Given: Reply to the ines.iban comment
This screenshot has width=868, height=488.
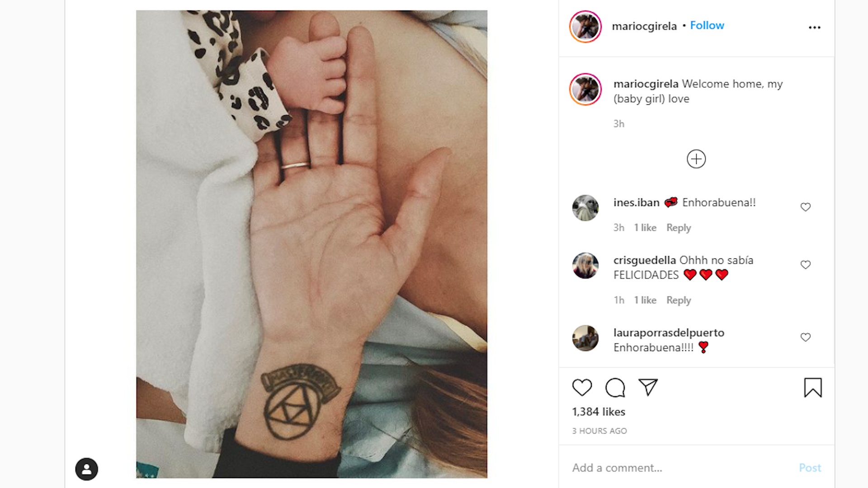Looking at the screenshot, I should (679, 228).
